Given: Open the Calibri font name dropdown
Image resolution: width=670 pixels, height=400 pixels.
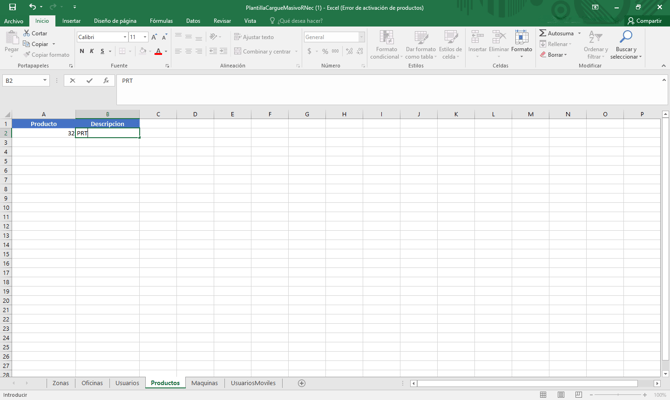Looking at the screenshot, I should pyautogui.click(x=125, y=37).
